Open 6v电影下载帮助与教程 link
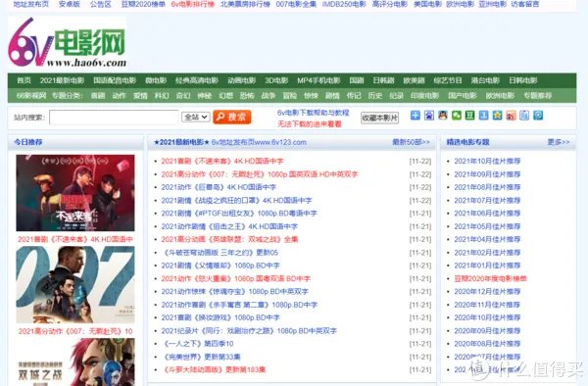Image resolution: width=588 pixels, height=386 pixels. 314,113
